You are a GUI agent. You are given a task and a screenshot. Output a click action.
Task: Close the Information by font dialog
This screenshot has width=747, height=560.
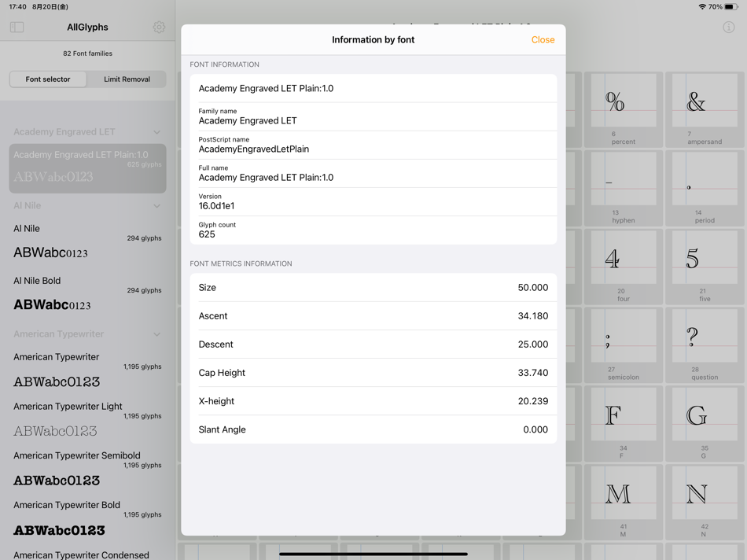coord(543,39)
